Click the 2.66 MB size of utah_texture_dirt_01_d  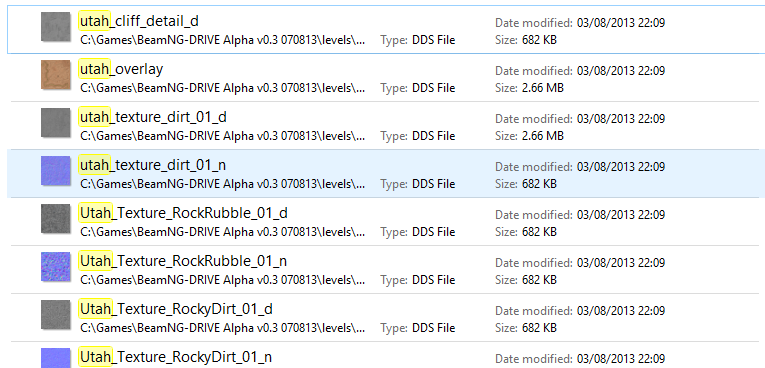[x=543, y=136]
